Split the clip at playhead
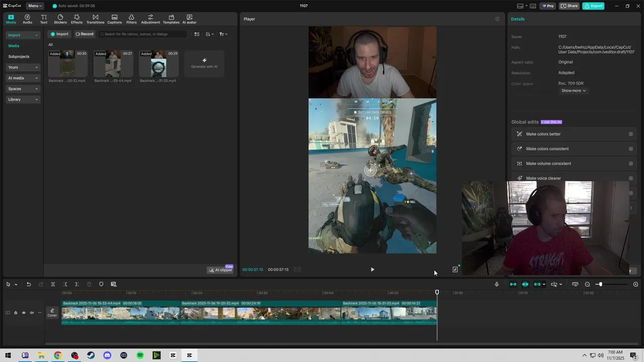Viewport: 644px width, 362px height. 53,284
